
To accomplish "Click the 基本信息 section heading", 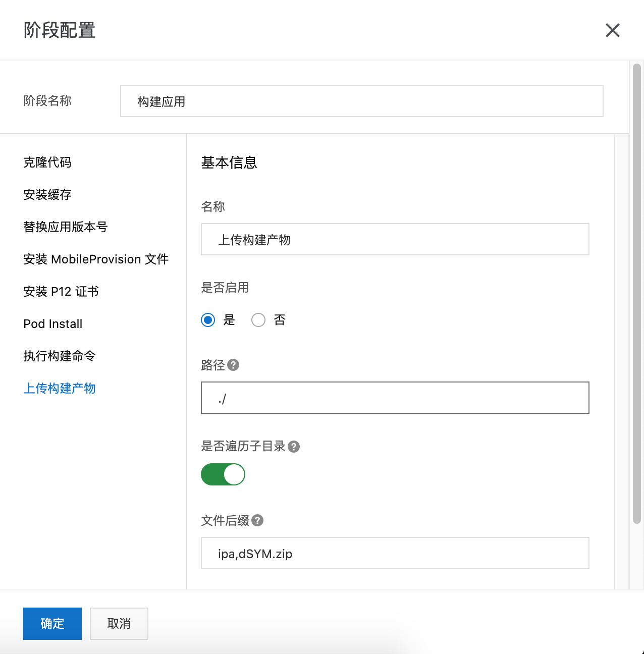I will click(x=229, y=162).
